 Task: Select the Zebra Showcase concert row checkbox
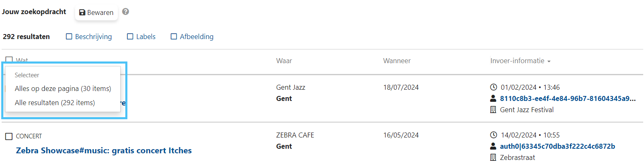pos(9,136)
